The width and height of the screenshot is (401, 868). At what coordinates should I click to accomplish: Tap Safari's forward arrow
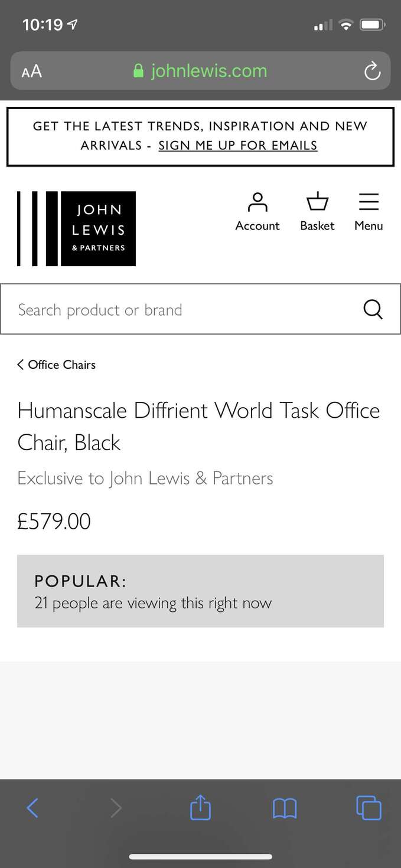click(116, 808)
